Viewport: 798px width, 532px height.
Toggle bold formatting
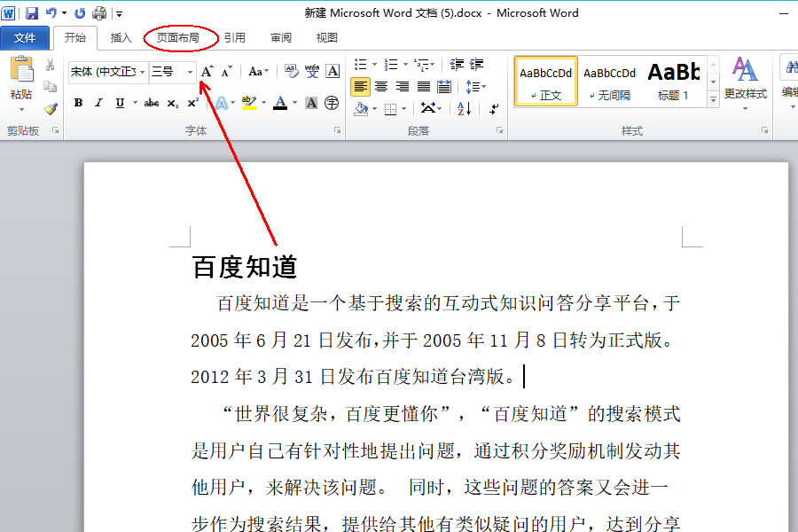point(78,103)
